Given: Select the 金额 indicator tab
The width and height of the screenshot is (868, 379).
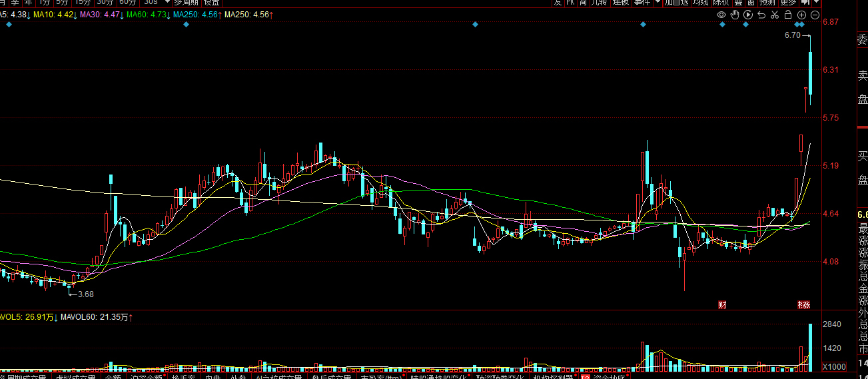Looking at the screenshot, I should point(113,376).
